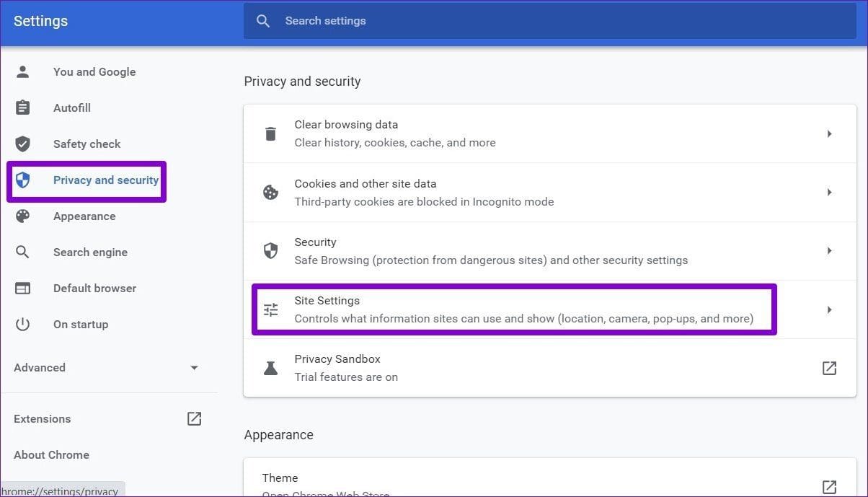Select Autofill in the sidebar

(x=72, y=107)
